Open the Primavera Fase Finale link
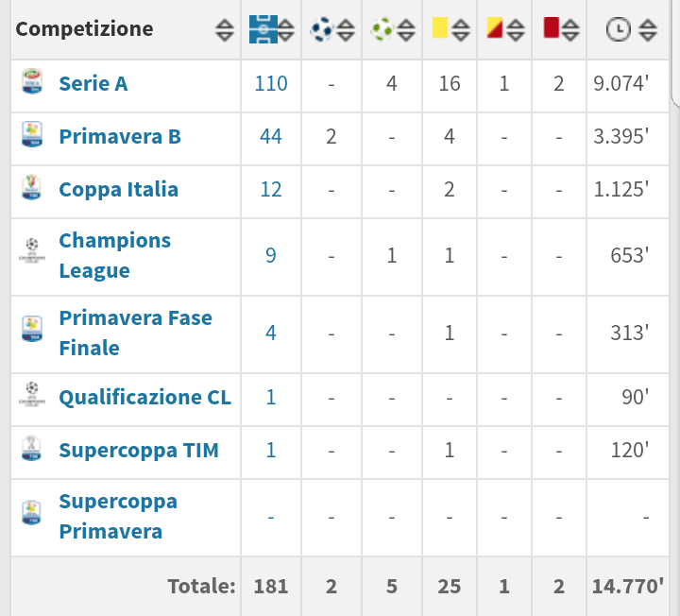680x616 pixels. click(135, 333)
